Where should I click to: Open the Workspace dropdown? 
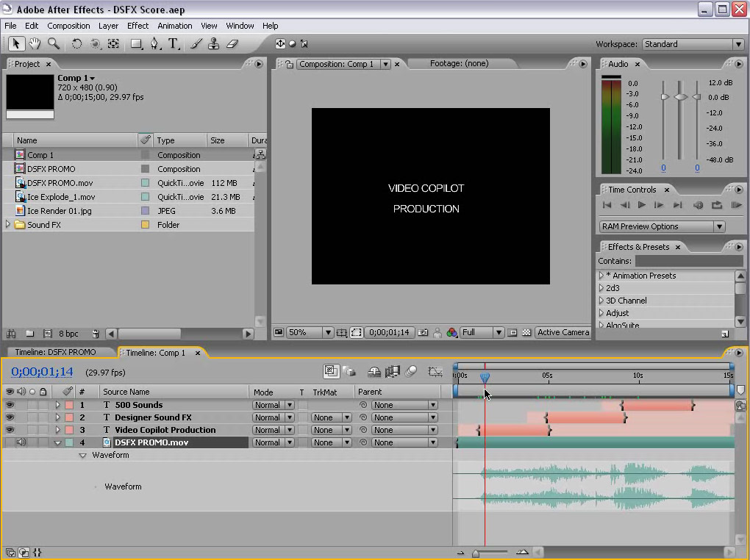pos(693,44)
